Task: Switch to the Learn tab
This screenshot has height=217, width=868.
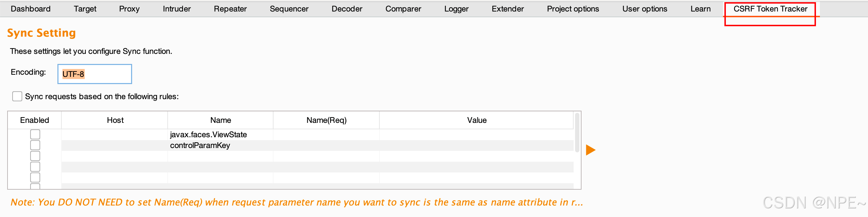Action: coord(700,9)
